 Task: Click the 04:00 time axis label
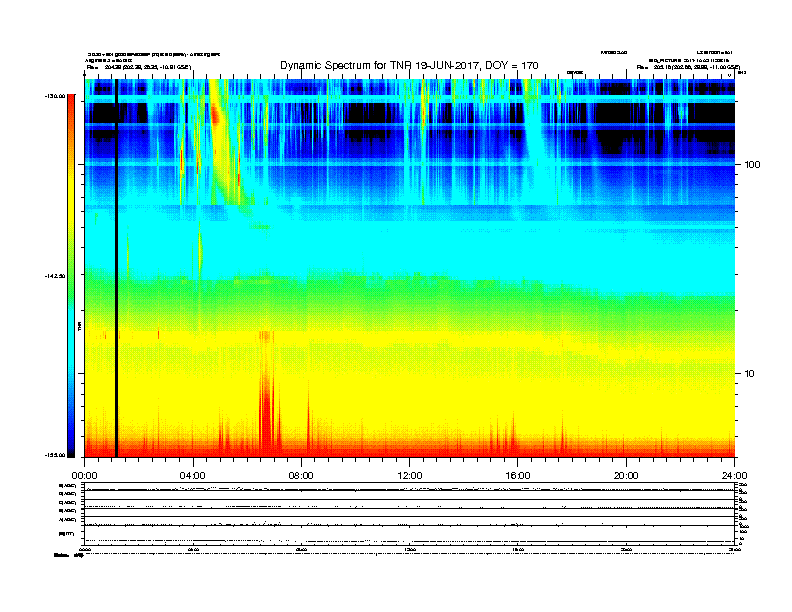(x=193, y=476)
